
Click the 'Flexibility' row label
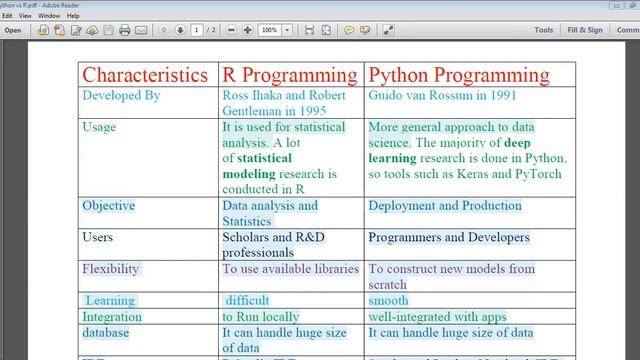(111, 269)
